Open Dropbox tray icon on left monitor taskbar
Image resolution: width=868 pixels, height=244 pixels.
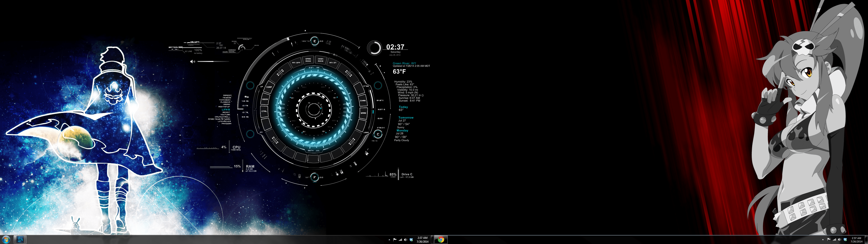411,240
